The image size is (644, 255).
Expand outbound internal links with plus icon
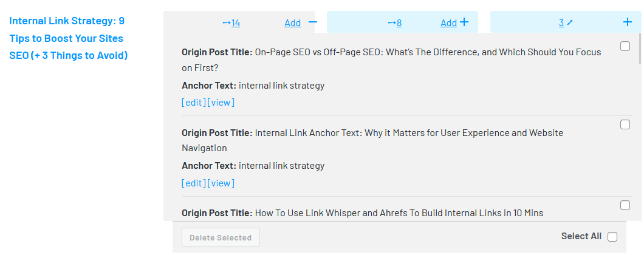pyautogui.click(x=464, y=22)
